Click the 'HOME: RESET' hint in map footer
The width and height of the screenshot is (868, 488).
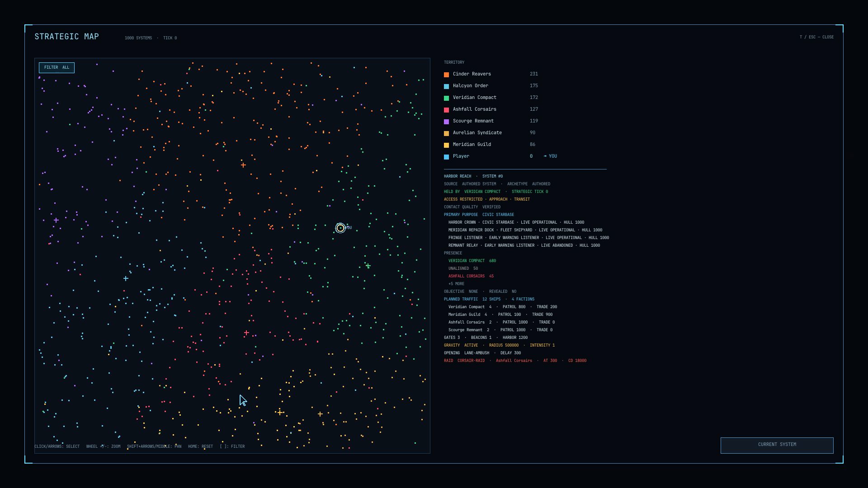click(200, 446)
